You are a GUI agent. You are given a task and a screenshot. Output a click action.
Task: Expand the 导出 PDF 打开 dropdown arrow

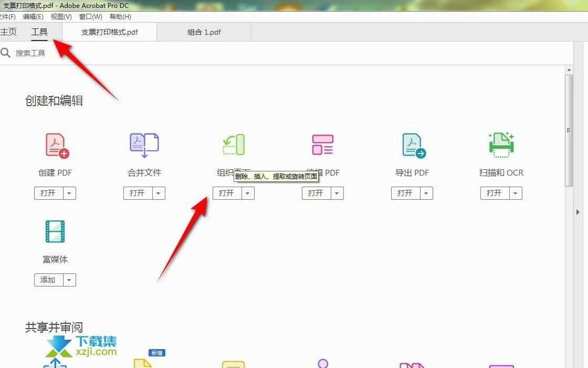[426, 193]
